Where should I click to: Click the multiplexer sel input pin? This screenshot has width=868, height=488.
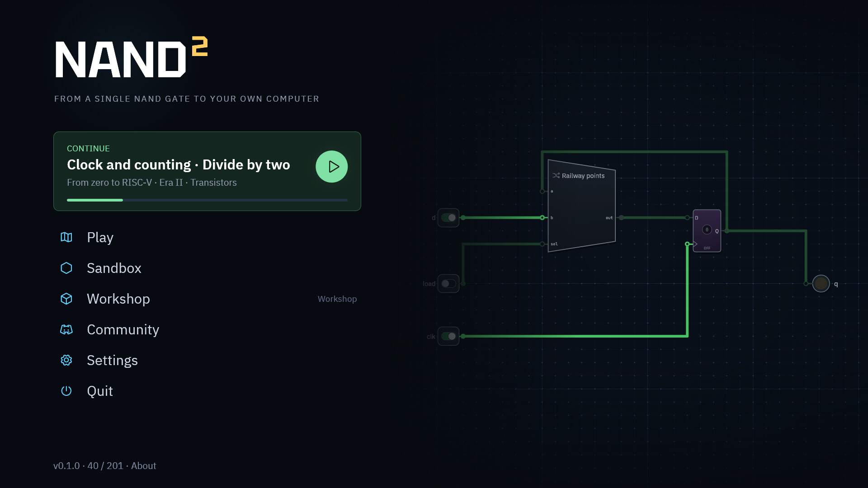pos(542,244)
